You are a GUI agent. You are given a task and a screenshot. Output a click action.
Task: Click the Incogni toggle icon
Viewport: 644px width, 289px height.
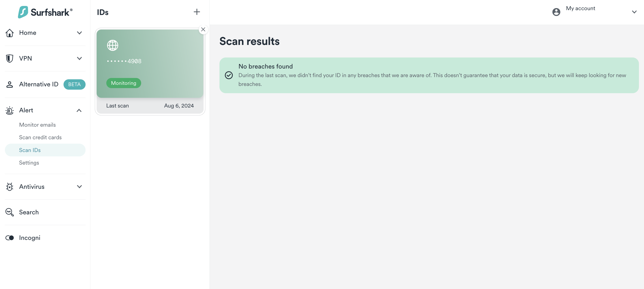point(9,238)
